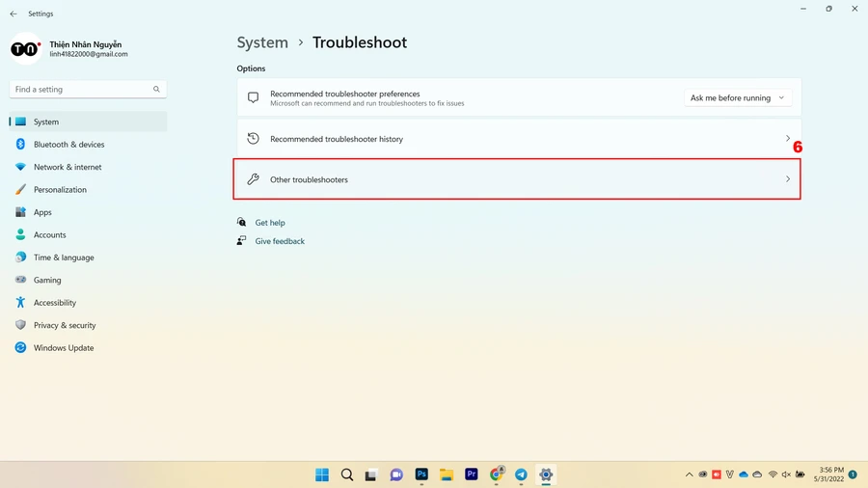Click the blue OneDrive cloud tray icon

744,474
